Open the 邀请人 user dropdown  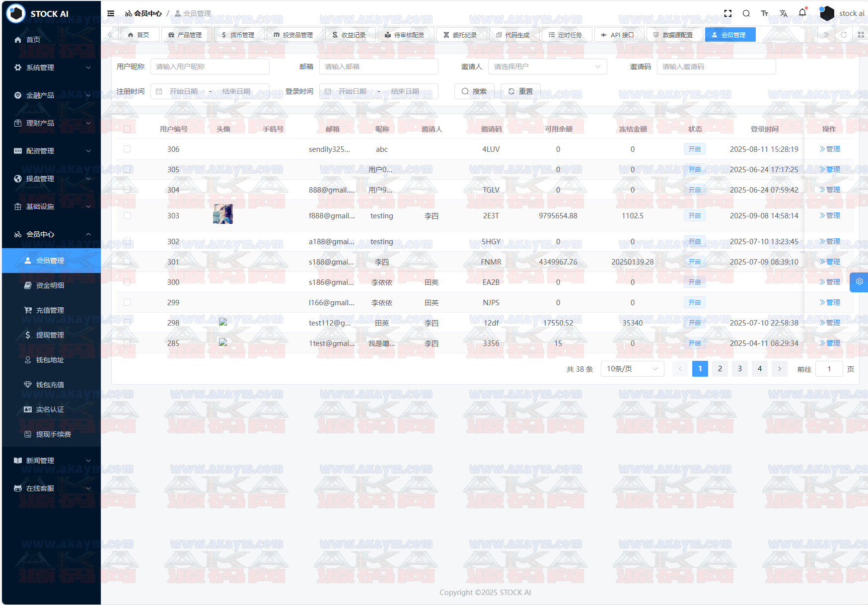(x=547, y=67)
